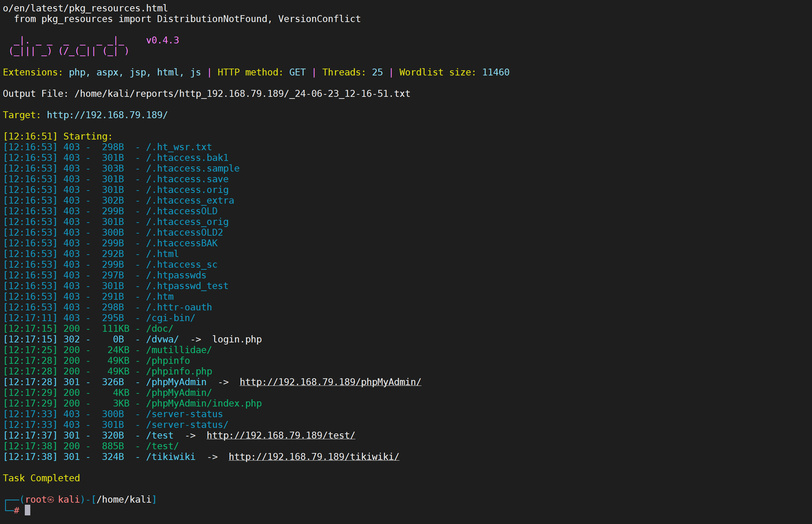Click the /mutillidae/ result line

click(x=179, y=350)
